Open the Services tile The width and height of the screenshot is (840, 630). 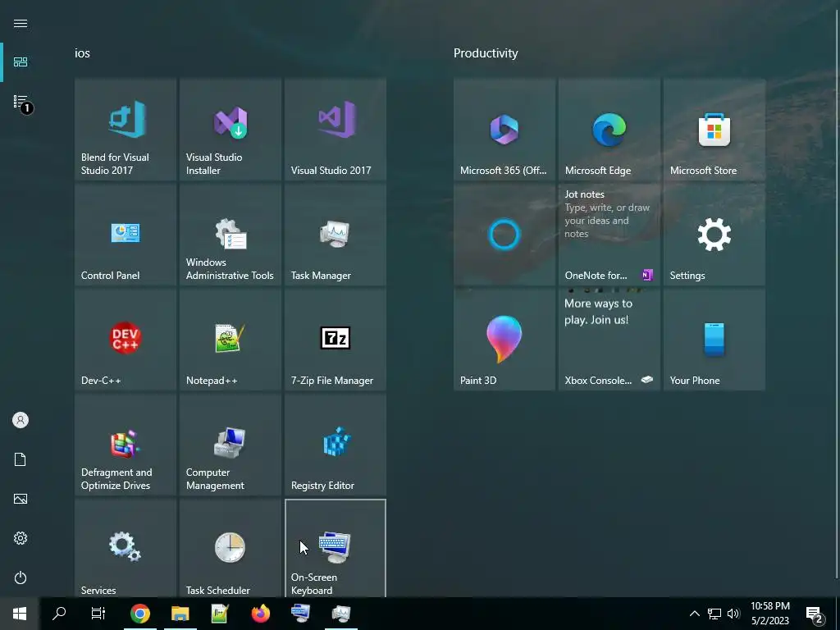126,548
